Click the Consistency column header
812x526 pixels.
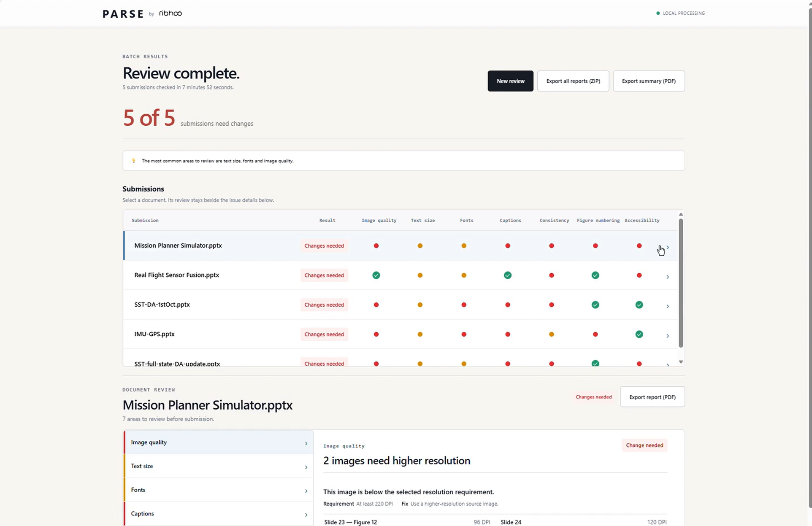pyautogui.click(x=554, y=221)
